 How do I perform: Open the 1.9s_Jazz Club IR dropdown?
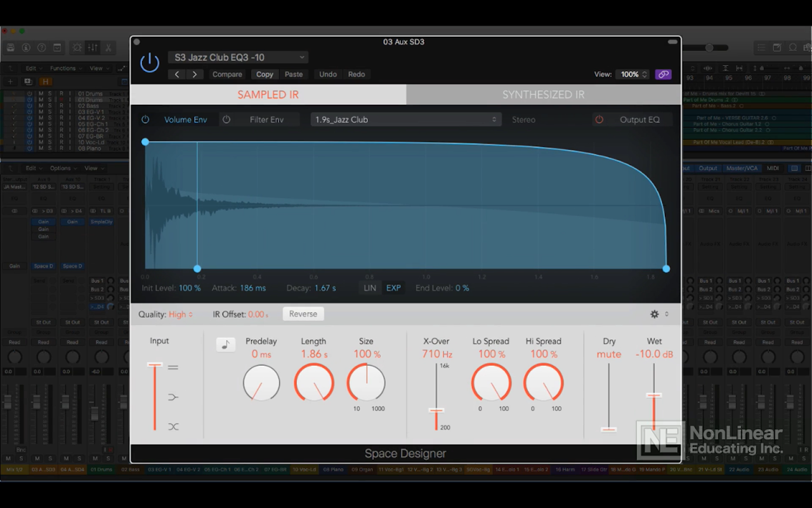pyautogui.click(x=405, y=119)
